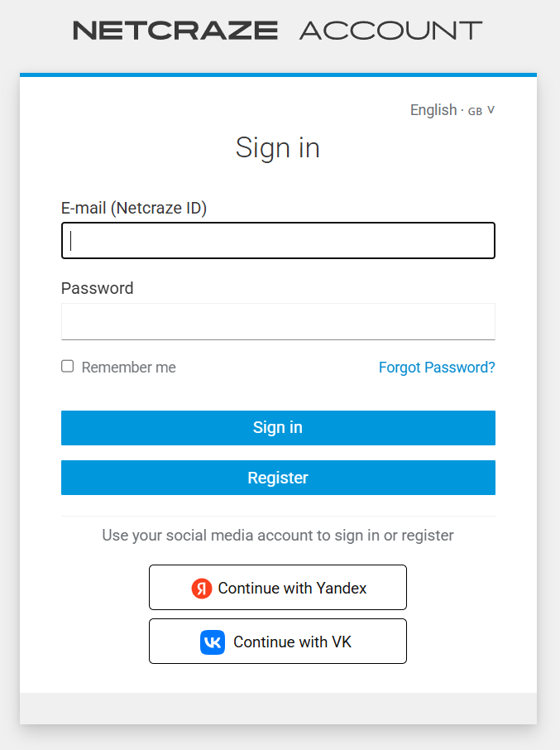The width and height of the screenshot is (560, 750).
Task: Focus the E-mail (Netcraze ID) input field
Action: pos(278,241)
